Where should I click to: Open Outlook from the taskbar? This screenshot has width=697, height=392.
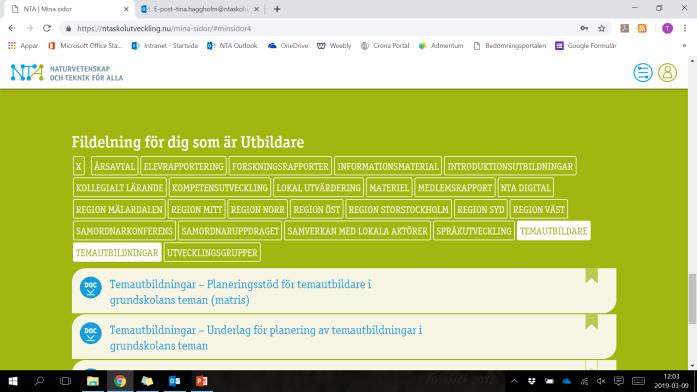pos(174,381)
